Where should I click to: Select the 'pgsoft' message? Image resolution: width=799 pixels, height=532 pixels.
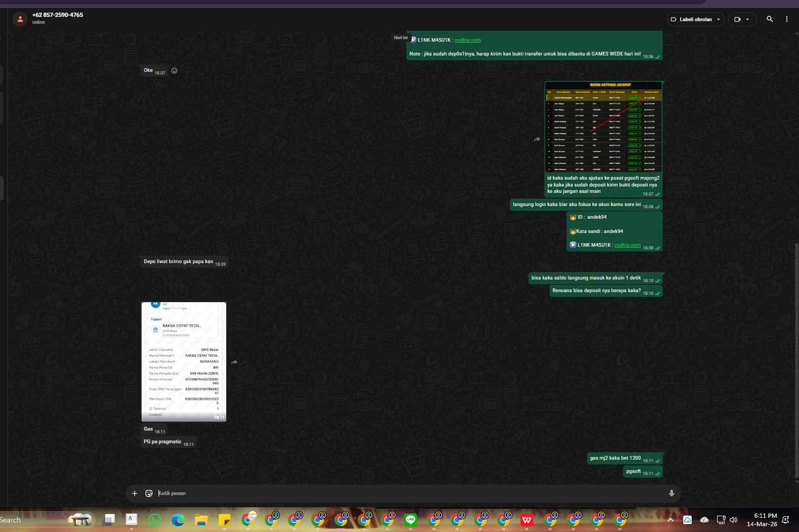point(643,471)
